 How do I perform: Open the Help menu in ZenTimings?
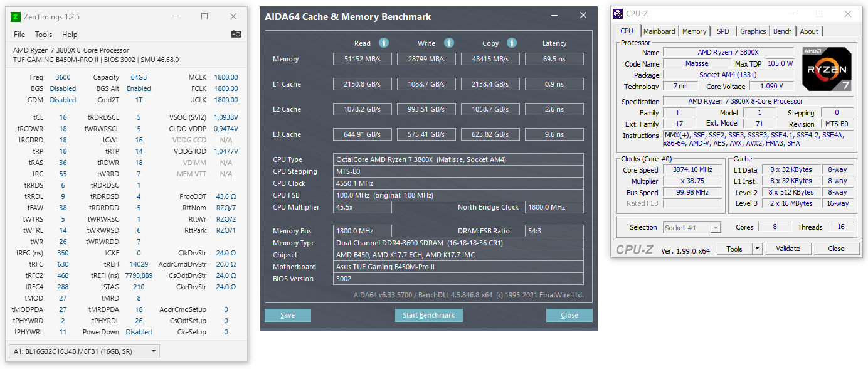70,35
